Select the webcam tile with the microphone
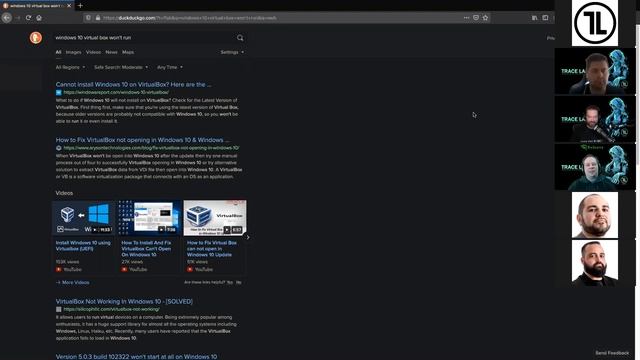The height and width of the screenshot is (360, 640). pyautogui.click(x=595, y=119)
